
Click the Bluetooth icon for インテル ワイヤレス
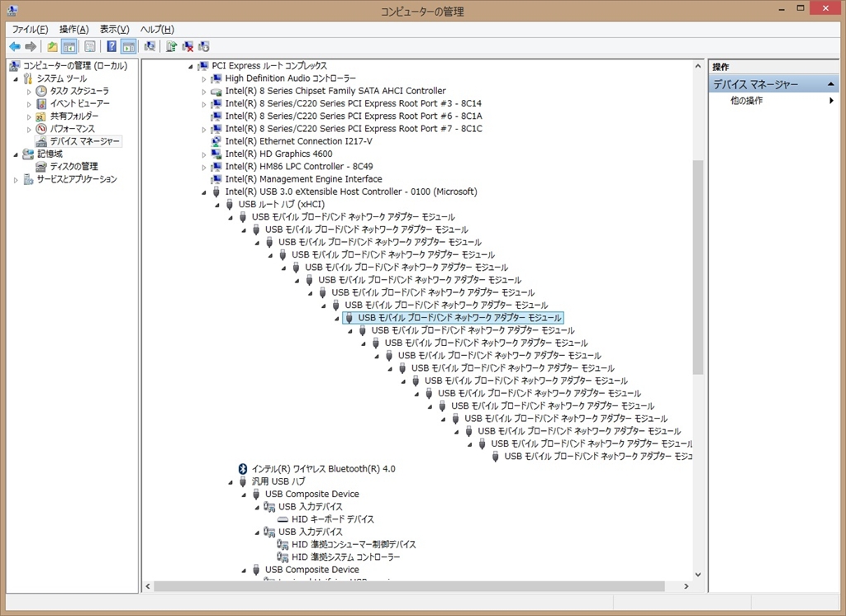tap(243, 469)
